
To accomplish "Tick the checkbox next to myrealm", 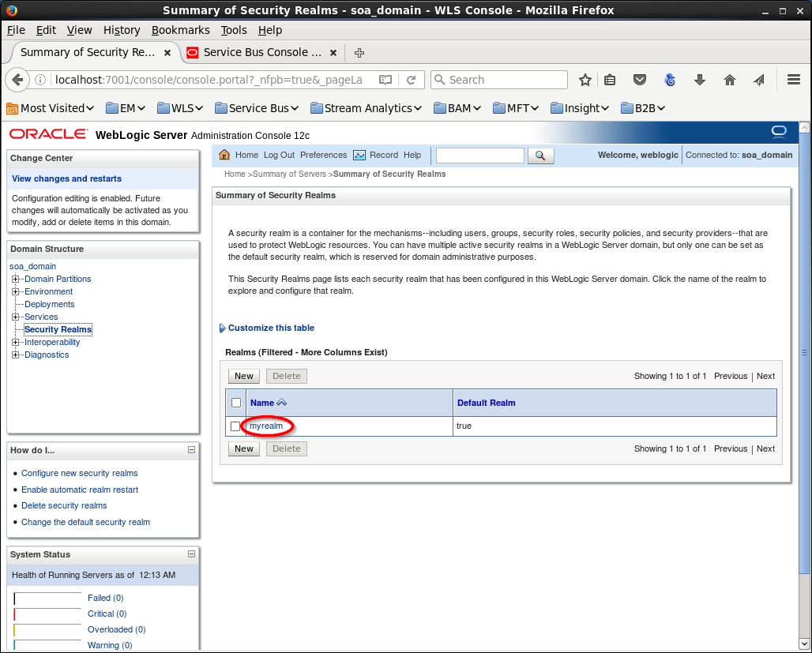I will (x=235, y=426).
